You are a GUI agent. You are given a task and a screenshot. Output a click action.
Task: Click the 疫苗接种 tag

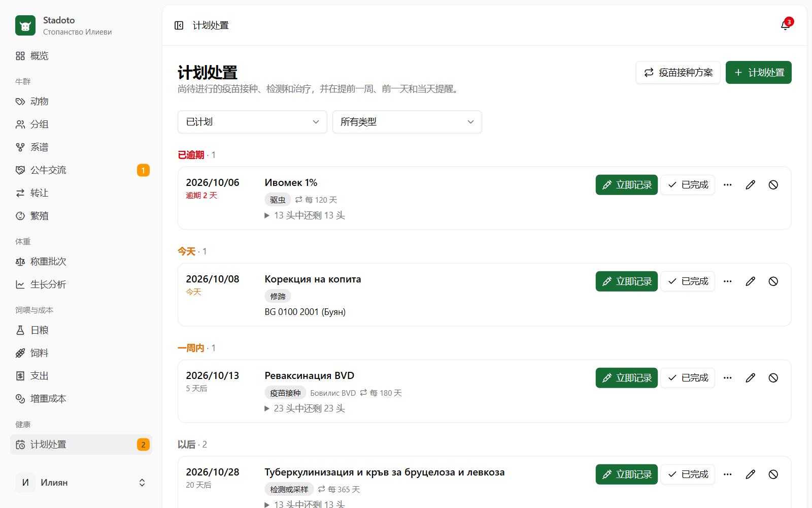click(285, 393)
